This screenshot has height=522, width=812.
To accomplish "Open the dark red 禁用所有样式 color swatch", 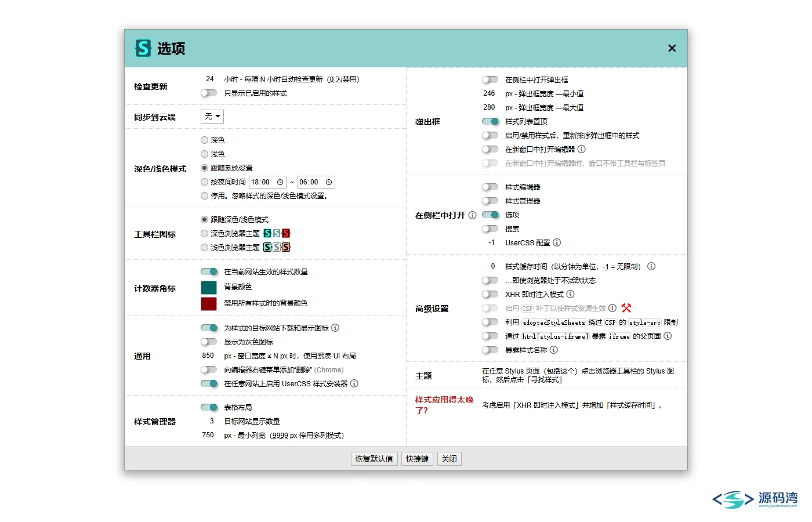I will point(209,303).
